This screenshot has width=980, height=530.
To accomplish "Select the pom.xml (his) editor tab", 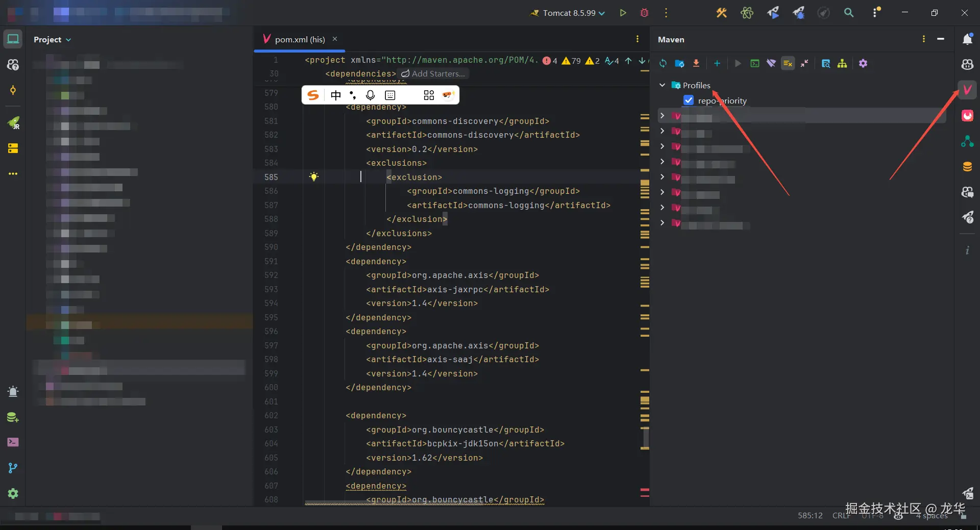I will point(300,39).
